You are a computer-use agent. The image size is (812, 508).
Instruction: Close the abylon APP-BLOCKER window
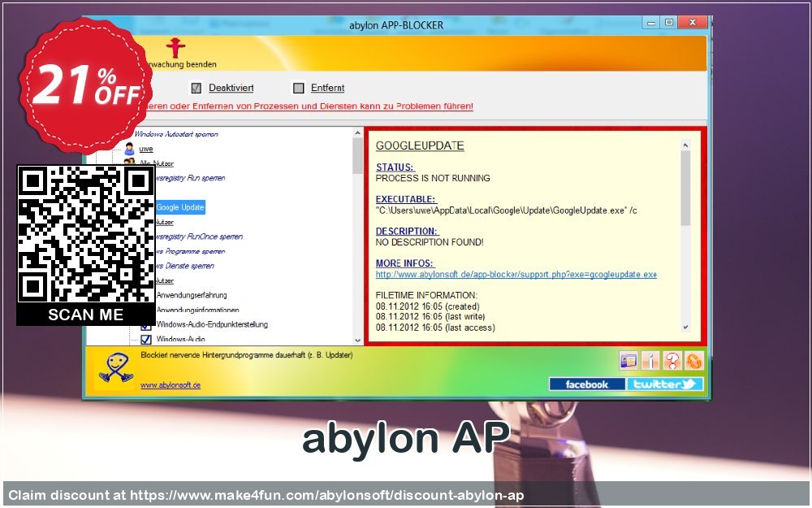click(693, 22)
